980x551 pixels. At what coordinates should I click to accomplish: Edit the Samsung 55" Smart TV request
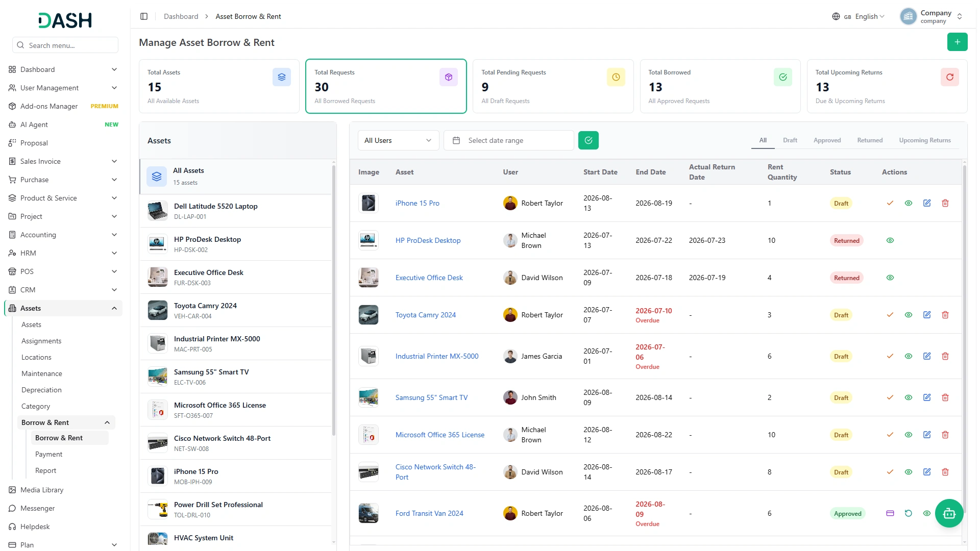pos(926,397)
